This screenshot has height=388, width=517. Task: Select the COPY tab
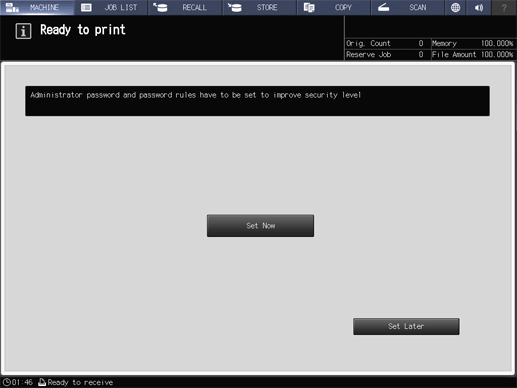334,7
